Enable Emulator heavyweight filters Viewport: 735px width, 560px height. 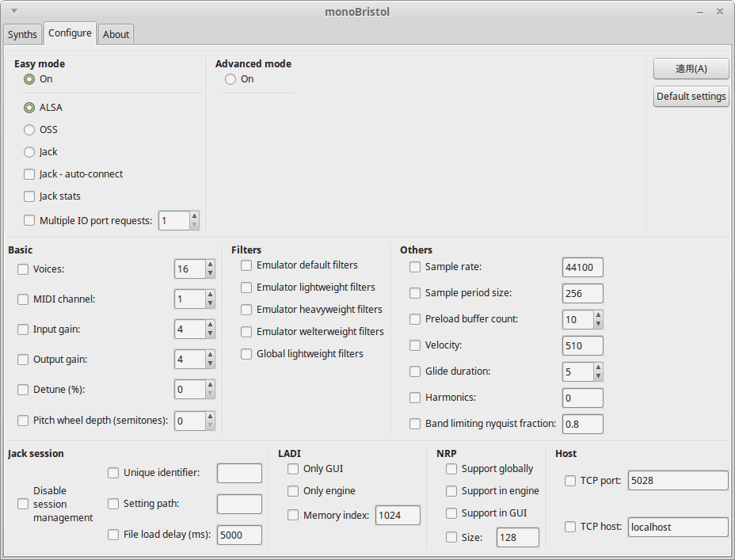246,309
